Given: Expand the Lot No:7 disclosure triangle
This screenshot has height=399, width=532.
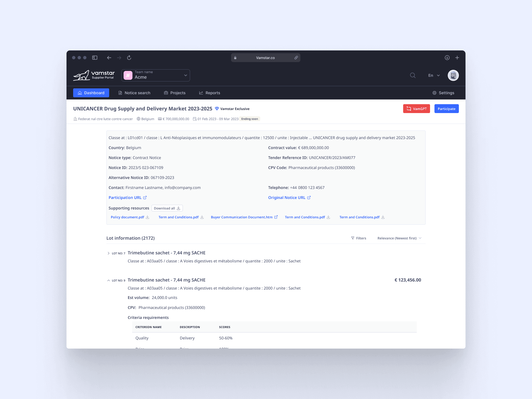Looking at the screenshot, I should point(108,253).
